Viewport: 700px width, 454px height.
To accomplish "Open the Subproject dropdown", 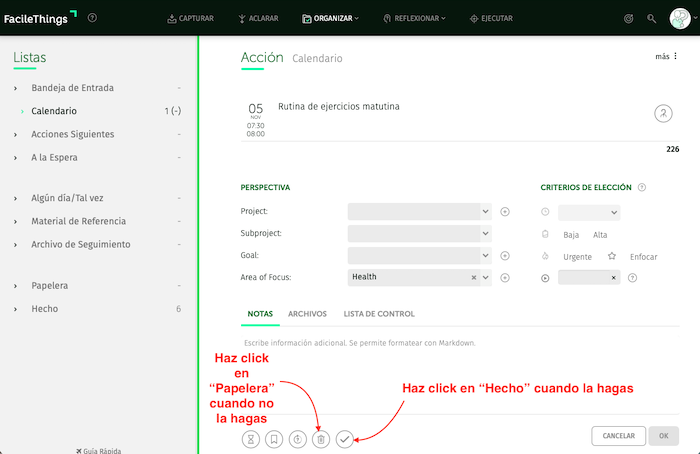I will click(420, 233).
